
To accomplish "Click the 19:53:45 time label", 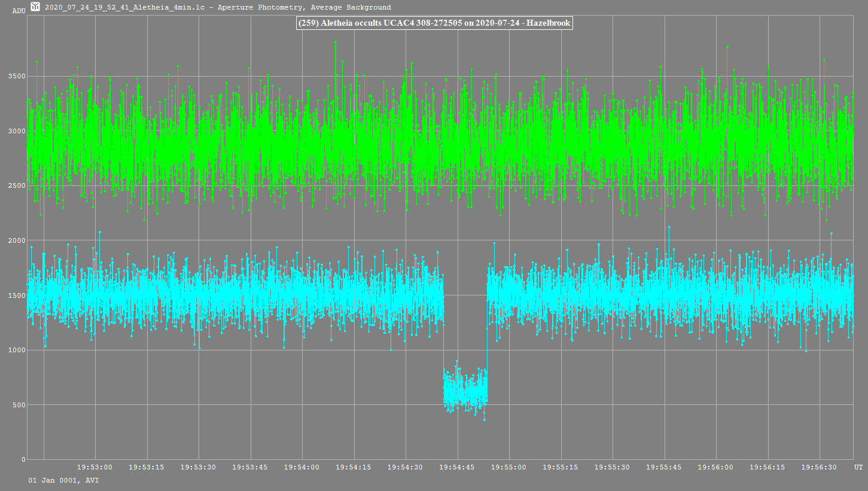I will pos(250,467).
